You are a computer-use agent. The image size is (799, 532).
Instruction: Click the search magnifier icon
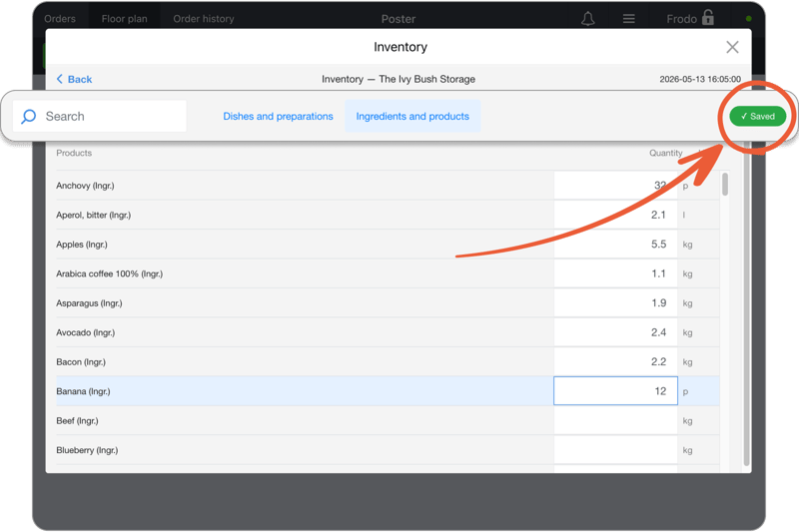(x=29, y=117)
